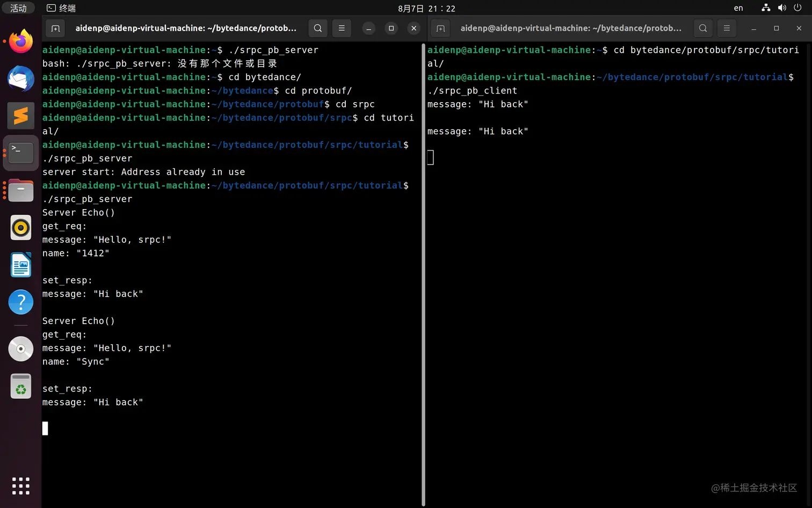Open the clock showing 8月7日 21:22
This screenshot has width=812, height=508.
pyautogui.click(x=426, y=9)
